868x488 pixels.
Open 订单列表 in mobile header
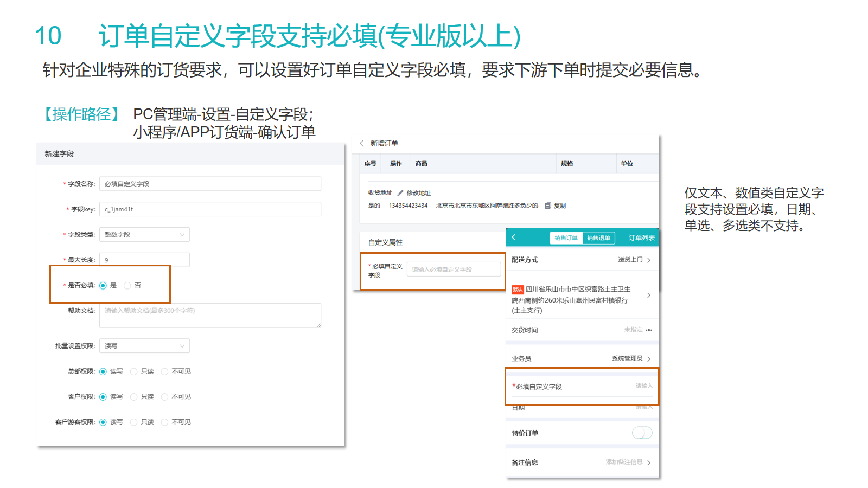tap(642, 238)
